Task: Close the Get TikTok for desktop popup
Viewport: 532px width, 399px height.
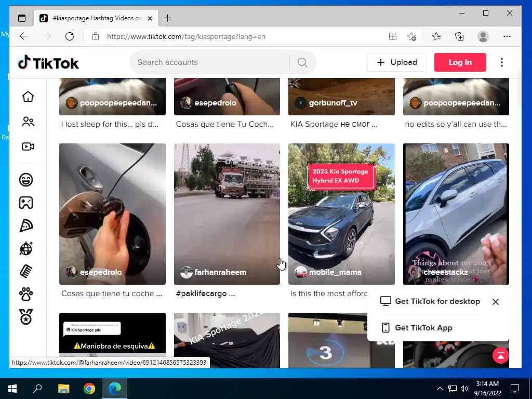Action: (x=495, y=302)
